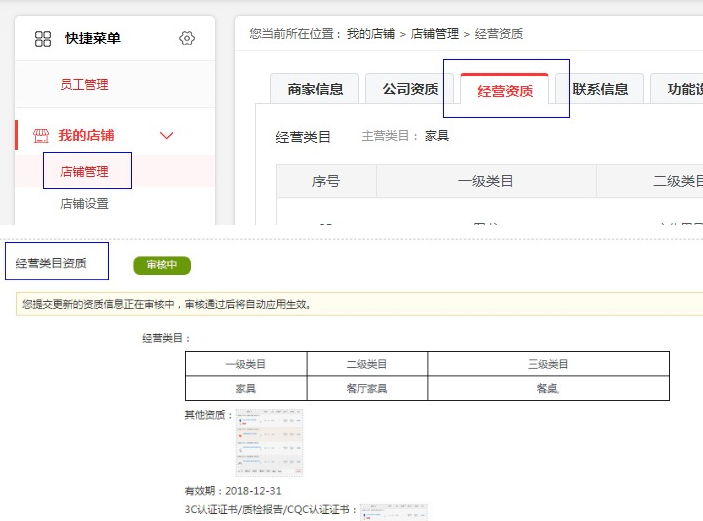Collapse the 我的店铺 section chevron
The width and height of the screenshot is (703, 521).
point(167,135)
